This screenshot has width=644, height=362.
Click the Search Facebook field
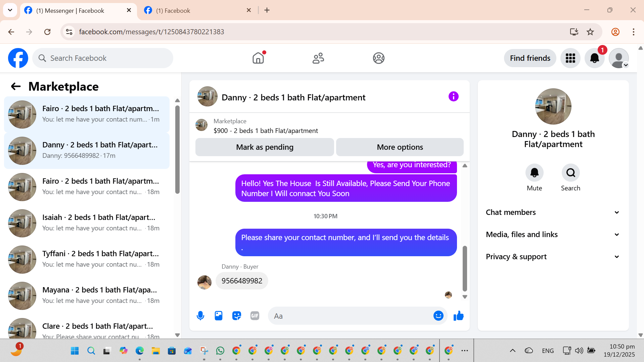pyautogui.click(x=103, y=58)
